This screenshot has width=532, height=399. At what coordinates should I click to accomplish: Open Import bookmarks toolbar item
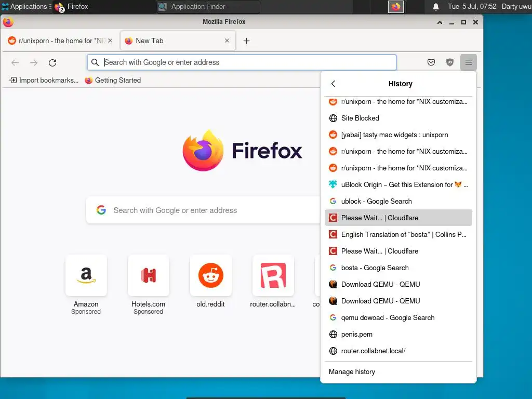pos(44,81)
